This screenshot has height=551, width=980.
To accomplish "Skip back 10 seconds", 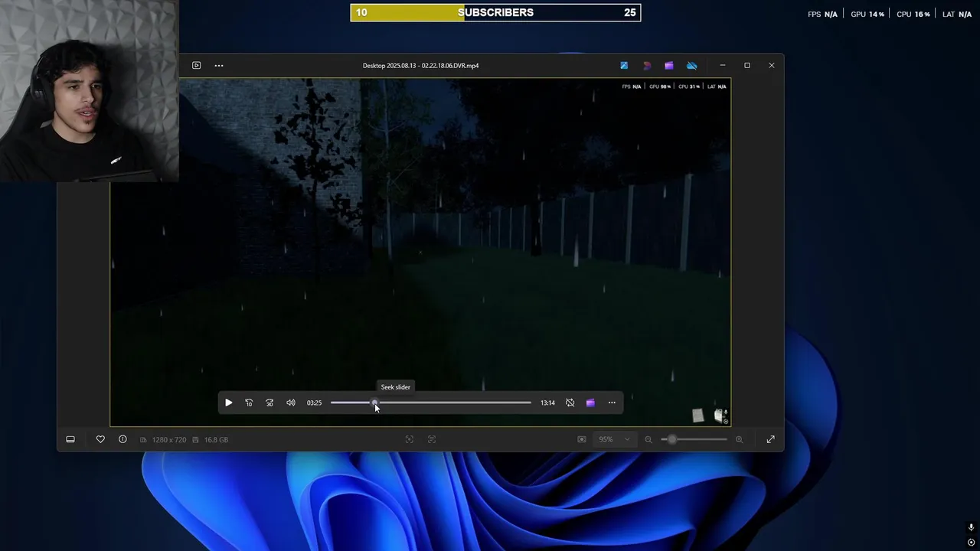I will 249,403.
